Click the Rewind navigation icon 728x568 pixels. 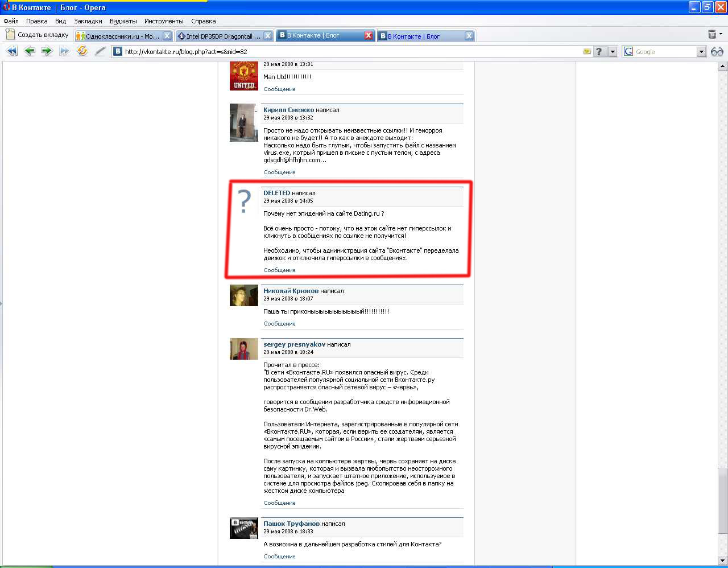pyautogui.click(x=12, y=51)
